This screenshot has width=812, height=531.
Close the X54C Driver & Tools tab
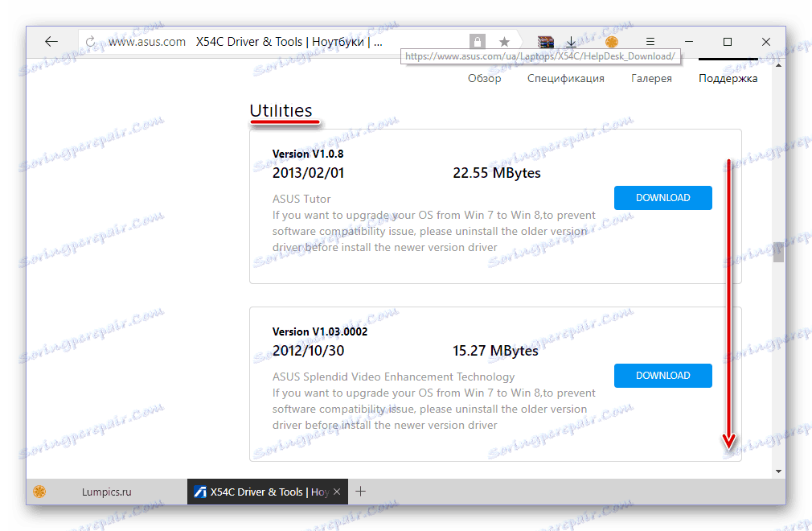337,492
